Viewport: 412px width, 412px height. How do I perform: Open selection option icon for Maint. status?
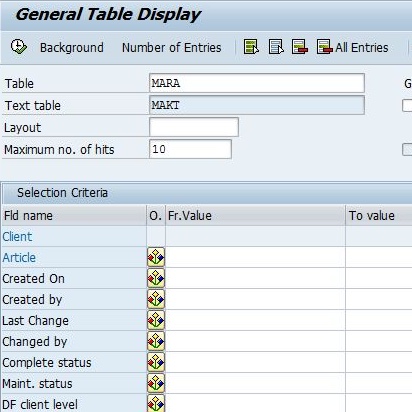[156, 383]
